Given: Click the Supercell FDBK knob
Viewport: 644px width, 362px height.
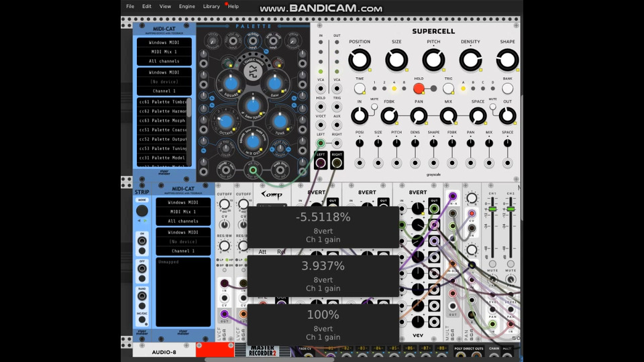Looking at the screenshot, I should click(x=389, y=116).
